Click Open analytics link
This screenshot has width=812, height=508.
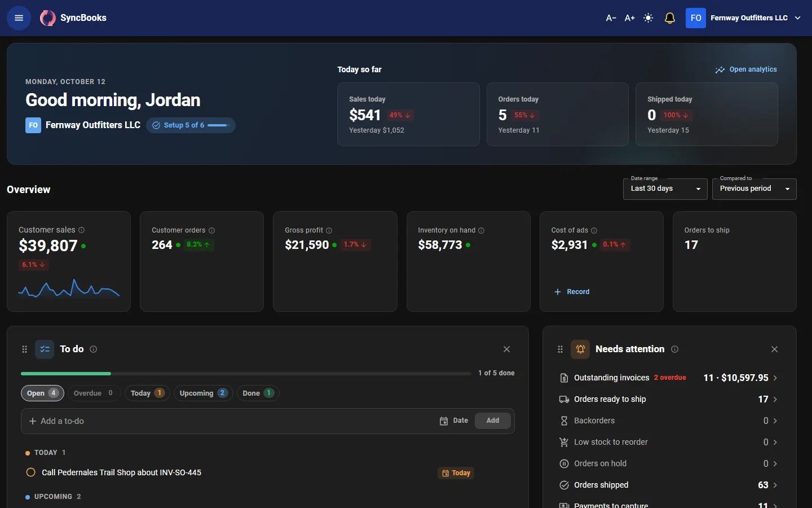point(746,69)
